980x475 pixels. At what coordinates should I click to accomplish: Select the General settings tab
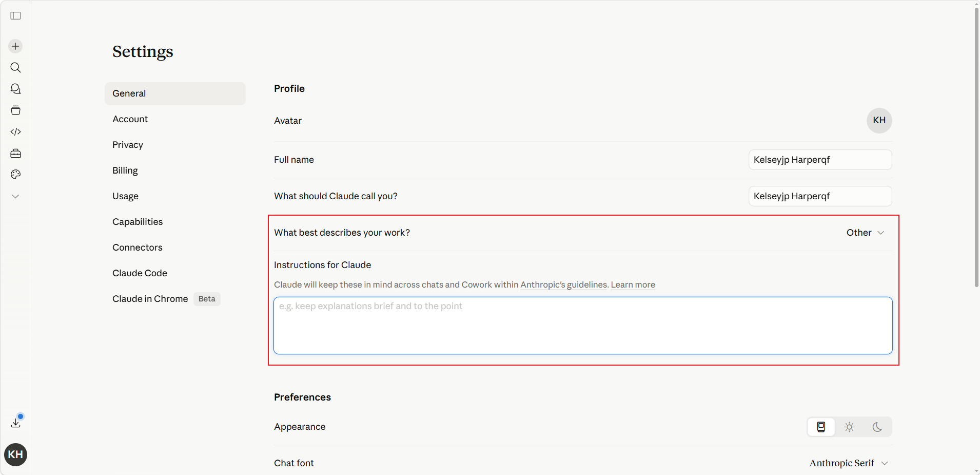(x=175, y=93)
